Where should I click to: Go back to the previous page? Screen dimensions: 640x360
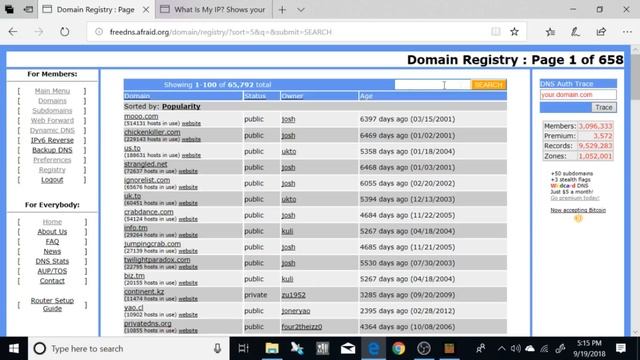[13, 32]
